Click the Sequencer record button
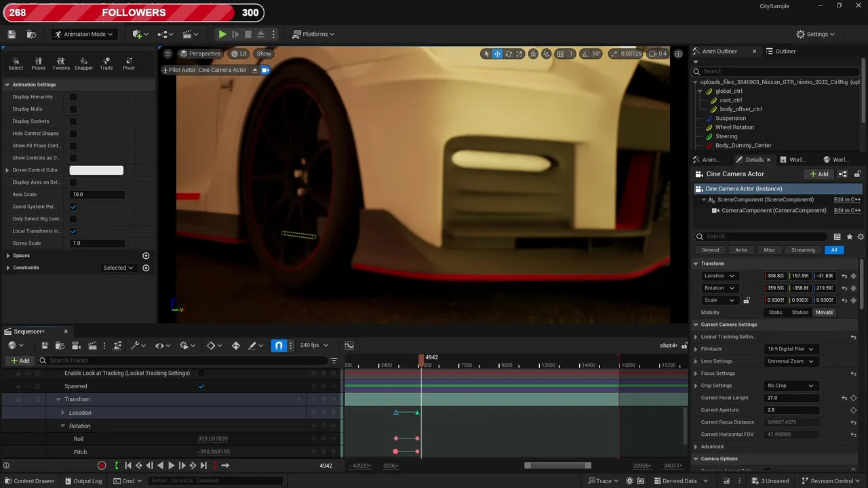The height and width of the screenshot is (488, 868). pos(102,466)
